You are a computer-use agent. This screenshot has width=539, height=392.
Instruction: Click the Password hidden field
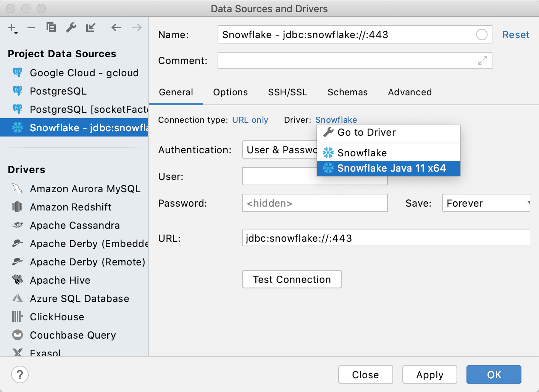(x=315, y=203)
